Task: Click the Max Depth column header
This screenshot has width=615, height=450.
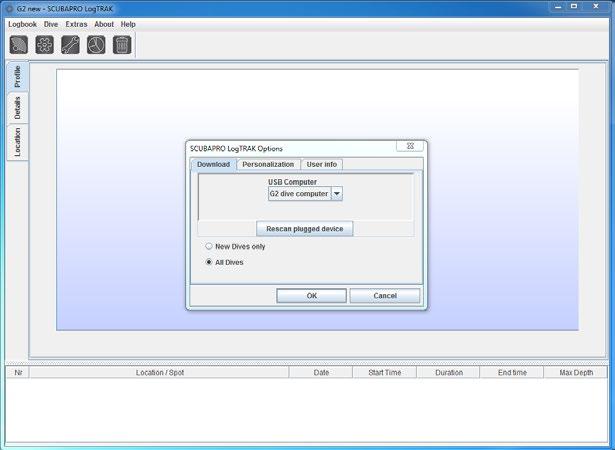Action: pyautogui.click(x=576, y=372)
